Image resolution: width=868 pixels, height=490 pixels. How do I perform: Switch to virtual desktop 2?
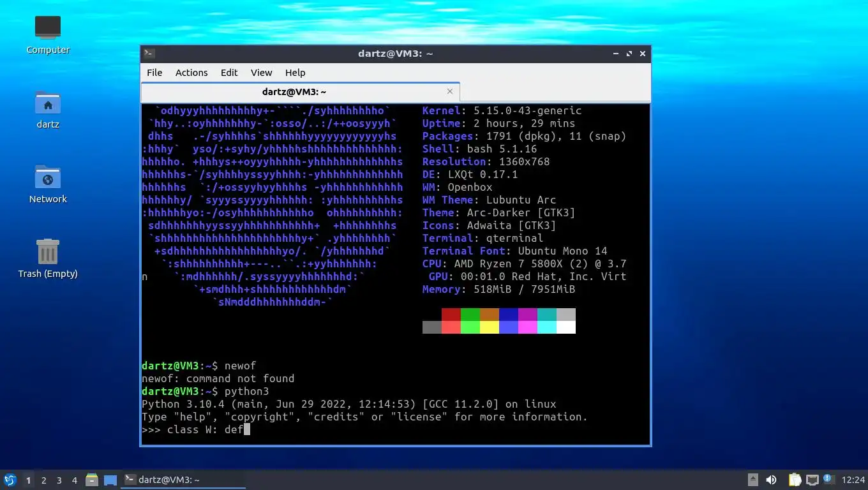43,480
